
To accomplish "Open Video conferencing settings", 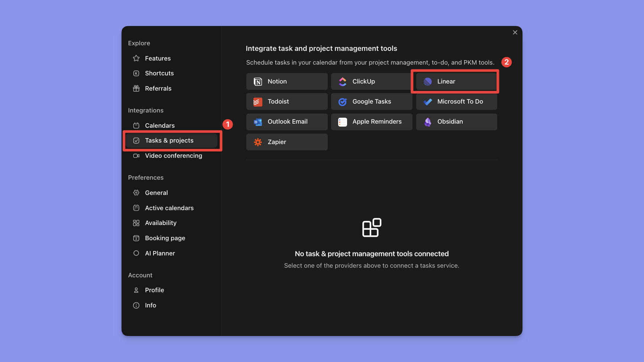I will 171,156.
